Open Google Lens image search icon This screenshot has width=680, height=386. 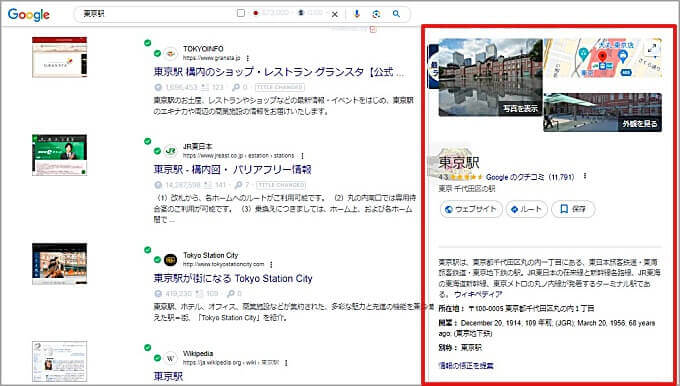376,14
